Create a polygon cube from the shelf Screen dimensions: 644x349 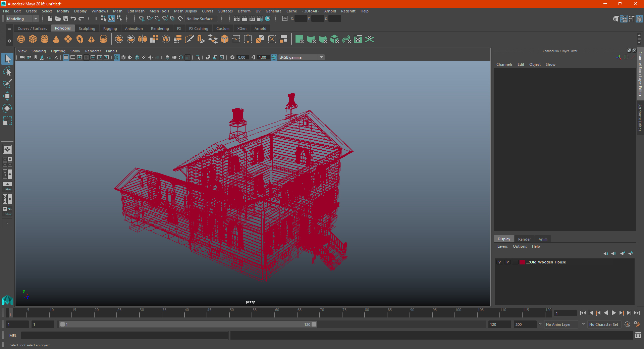(x=33, y=39)
